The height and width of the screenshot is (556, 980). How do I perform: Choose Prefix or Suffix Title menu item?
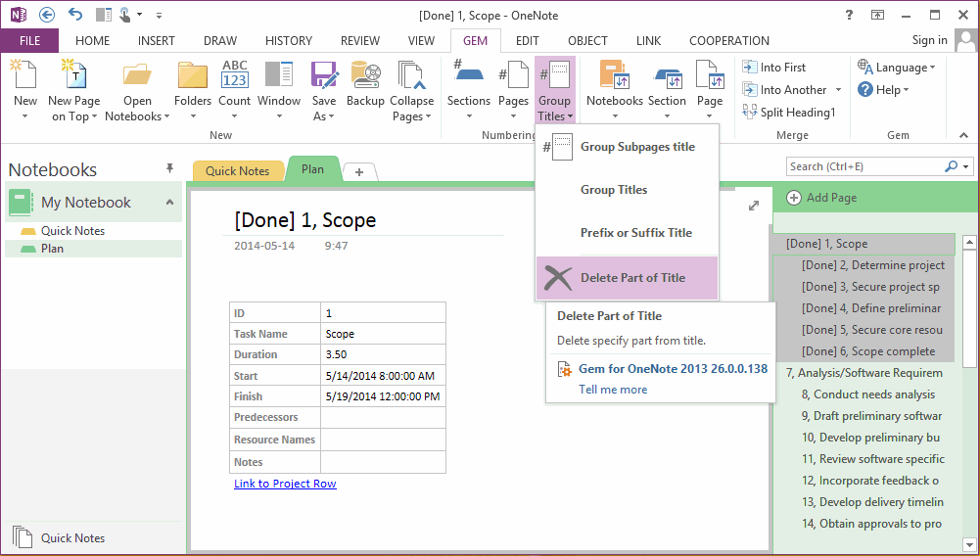pos(627,233)
